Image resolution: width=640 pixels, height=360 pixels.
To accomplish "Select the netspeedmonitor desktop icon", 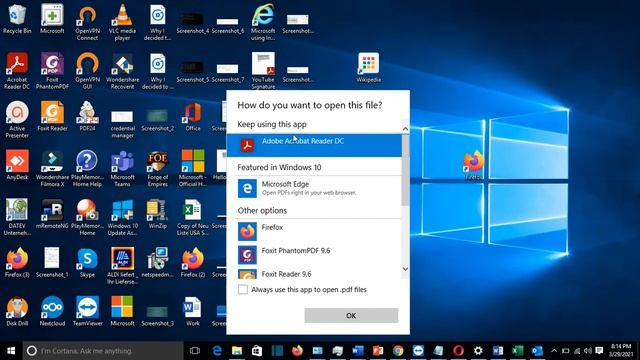I will (158, 262).
